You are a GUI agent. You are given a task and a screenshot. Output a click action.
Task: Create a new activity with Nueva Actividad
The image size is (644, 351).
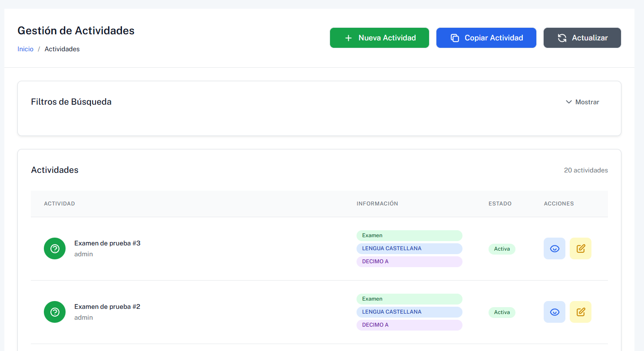(x=380, y=38)
